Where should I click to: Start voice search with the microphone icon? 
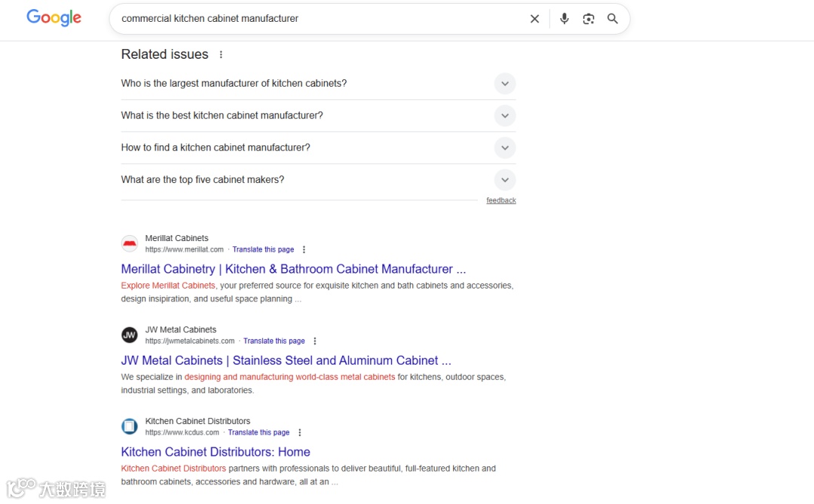click(x=565, y=19)
